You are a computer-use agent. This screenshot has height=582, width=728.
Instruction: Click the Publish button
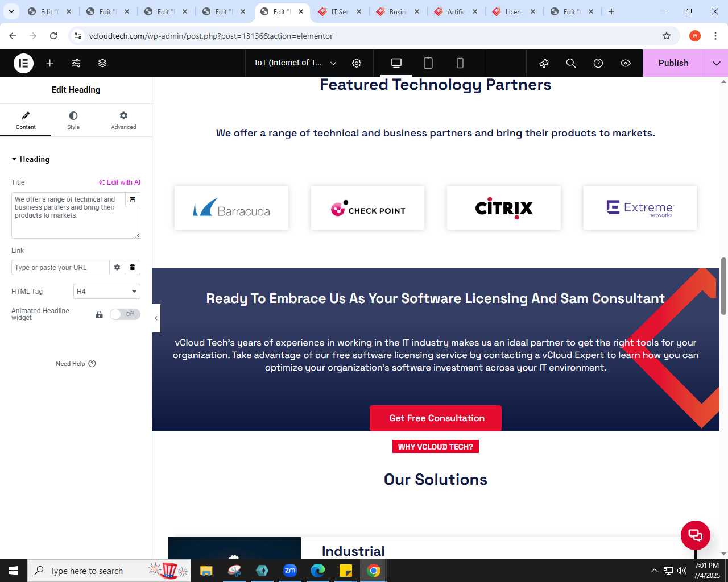673,63
